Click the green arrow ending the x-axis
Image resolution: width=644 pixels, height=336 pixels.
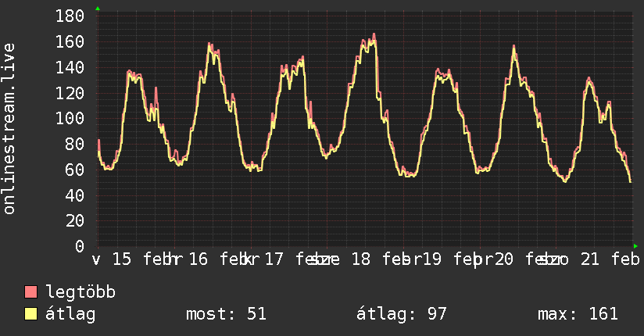coord(635,246)
